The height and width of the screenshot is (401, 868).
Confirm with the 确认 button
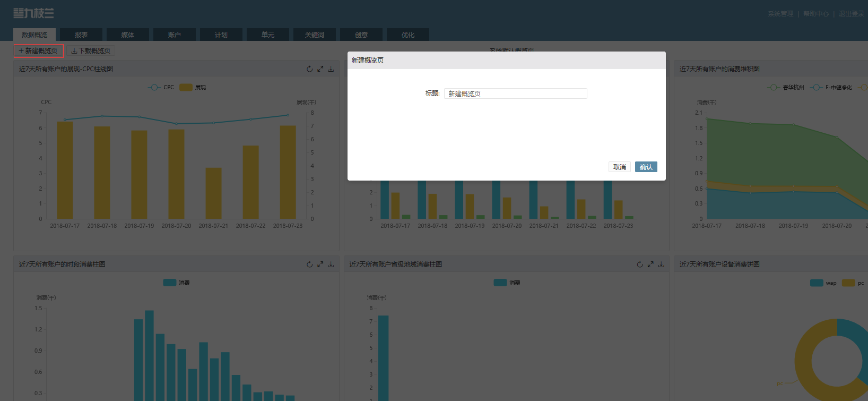[x=646, y=167]
